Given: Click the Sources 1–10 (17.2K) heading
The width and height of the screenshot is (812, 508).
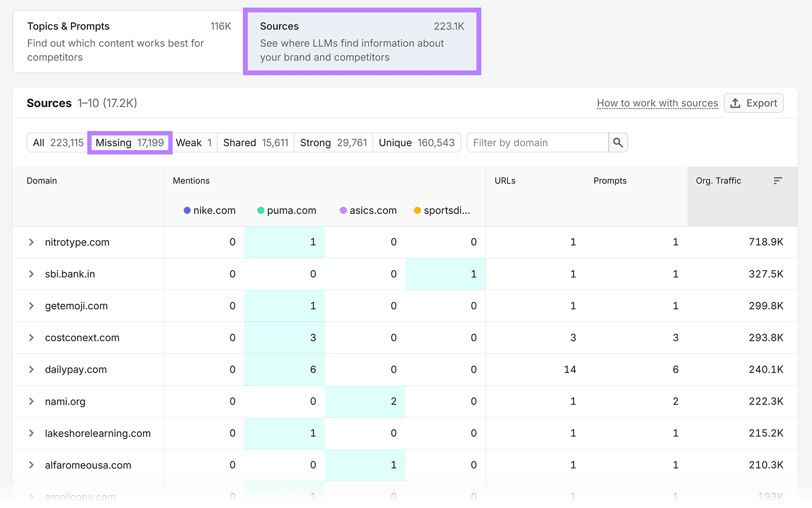Looking at the screenshot, I should 82,103.
